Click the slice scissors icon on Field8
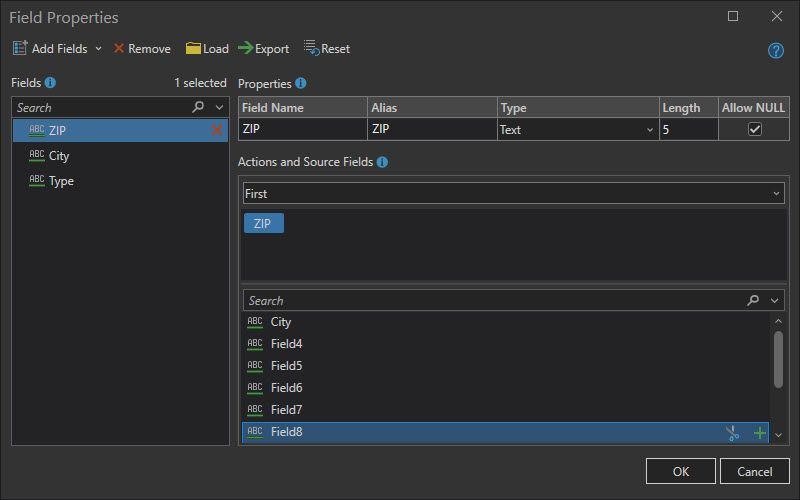The height and width of the screenshot is (500, 800). pyautogui.click(x=732, y=433)
